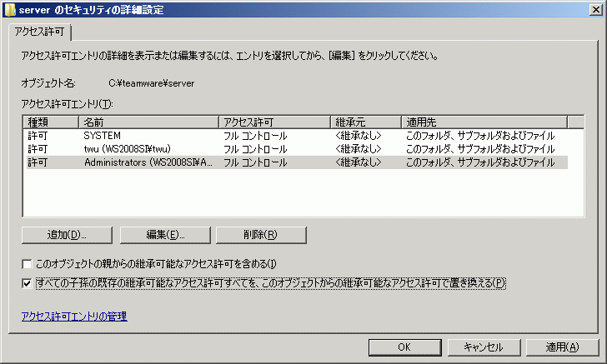Select the Administrators permission entry
This screenshot has height=364, width=607.
coord(297,162)
